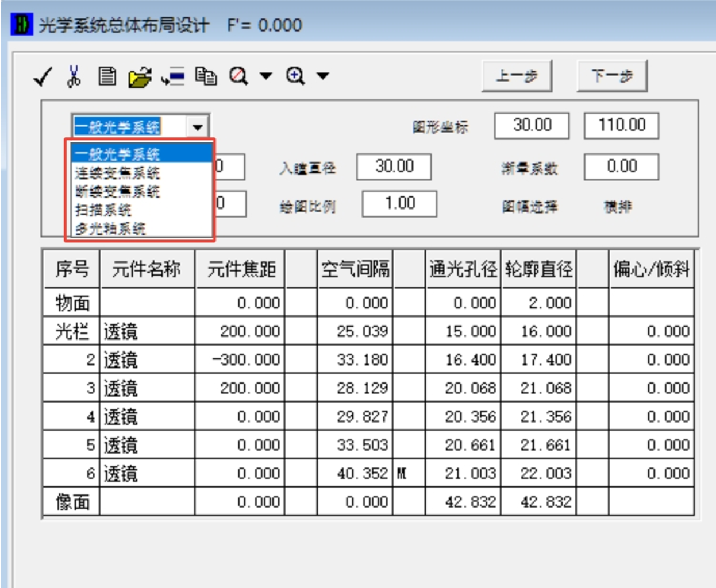Click the checkmark confirm icon
The image size is (716, 588).
coord(43,76)
